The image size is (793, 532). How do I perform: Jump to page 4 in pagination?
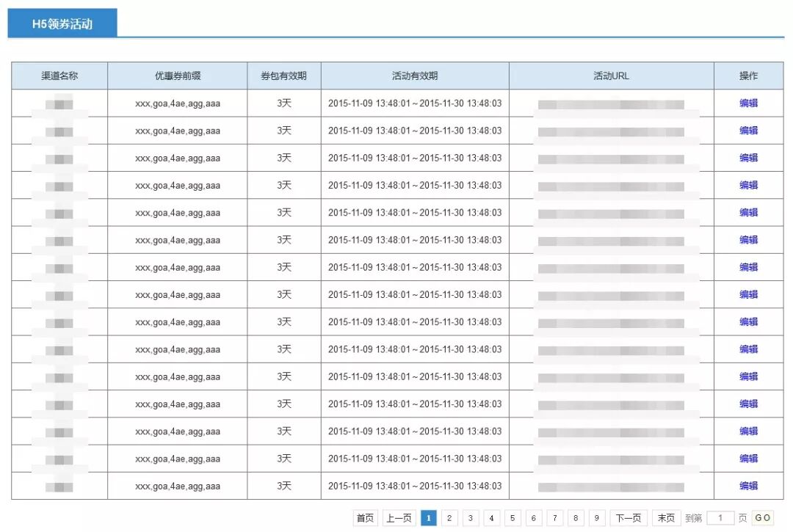pos(491,518)
